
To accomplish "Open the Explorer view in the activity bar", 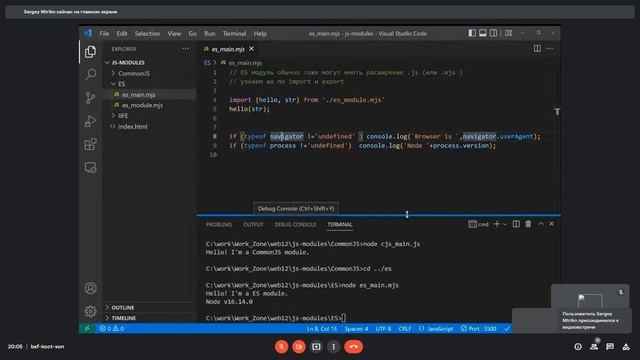I will (90, 52).
